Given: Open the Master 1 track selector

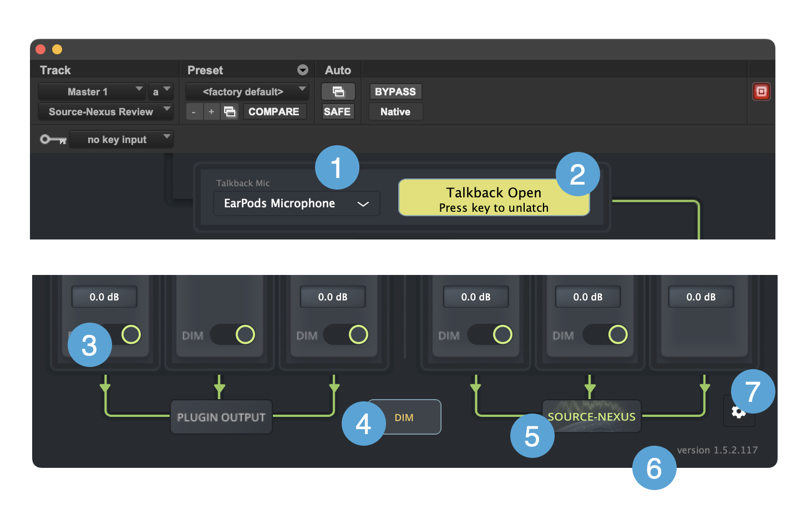Looking at the screenshot, I should (92, 91).
